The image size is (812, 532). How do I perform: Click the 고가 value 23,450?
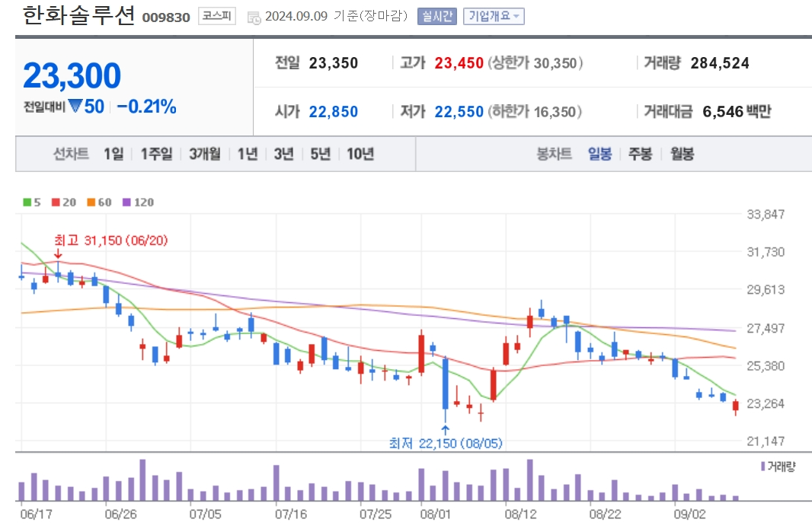(459, 63)
